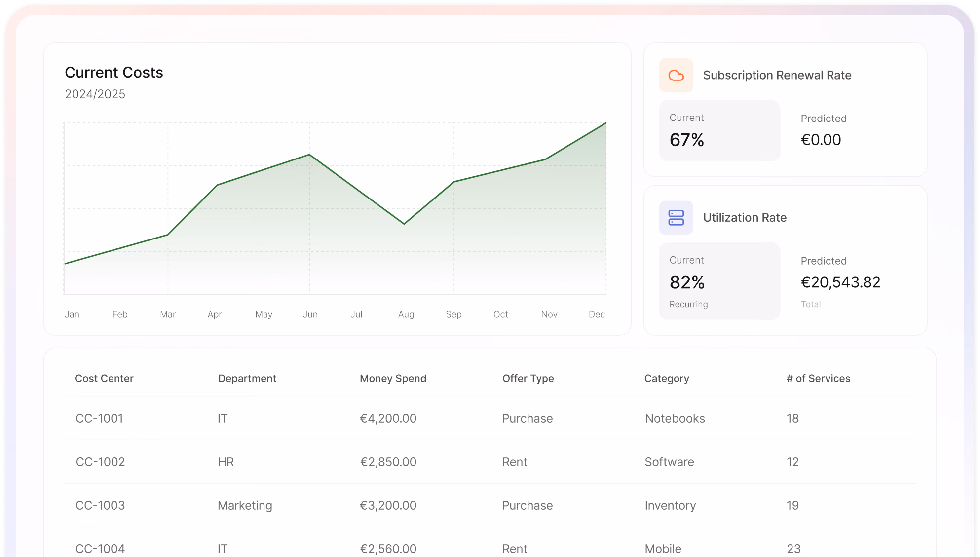The image size is (980, 557).
Task: Click the August dip on the cost chart
Action: pyautogui.click(x=405, y=224)
